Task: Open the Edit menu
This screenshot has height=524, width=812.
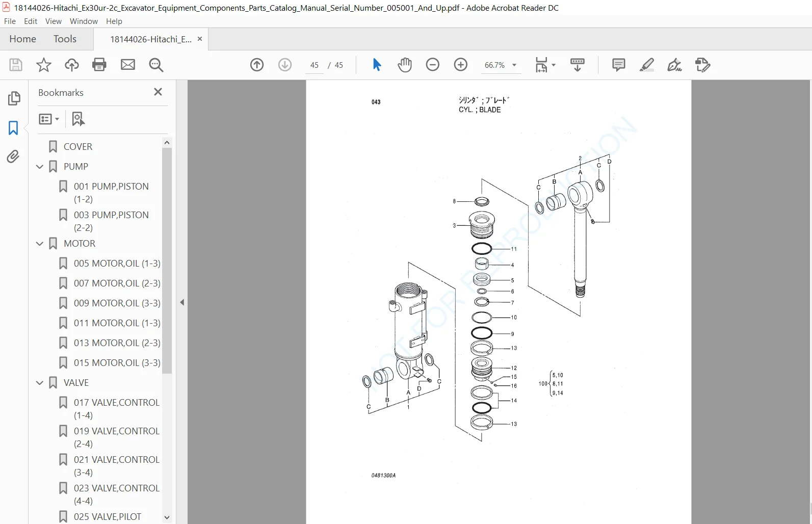Action: coord(31,21)
